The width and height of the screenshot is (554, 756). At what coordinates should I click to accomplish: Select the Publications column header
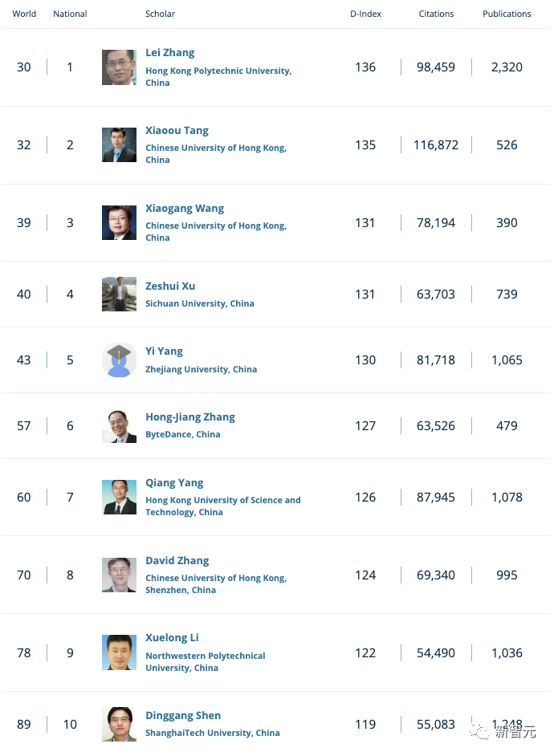(x=507, y=14)
